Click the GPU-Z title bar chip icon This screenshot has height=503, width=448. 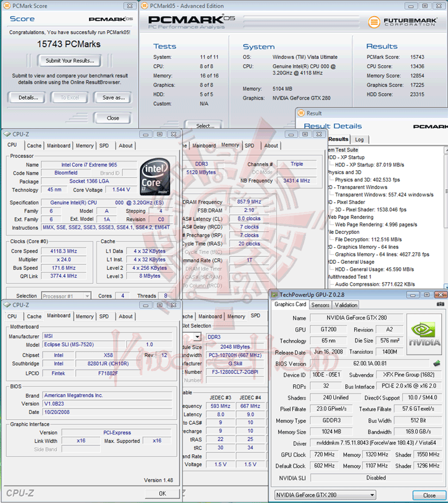(x=274, y=294)
